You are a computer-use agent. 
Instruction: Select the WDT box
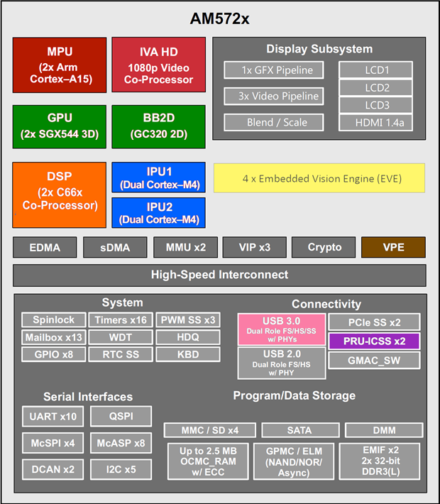pos(121,337)
